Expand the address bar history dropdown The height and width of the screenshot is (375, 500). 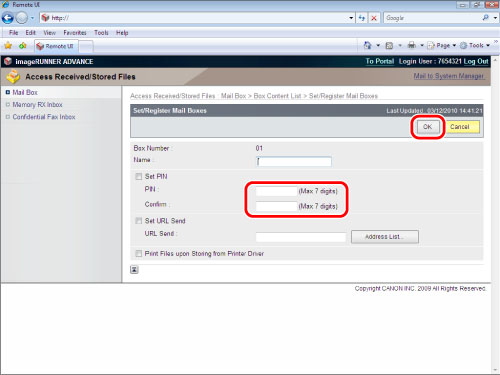click(x=351, y=18)
